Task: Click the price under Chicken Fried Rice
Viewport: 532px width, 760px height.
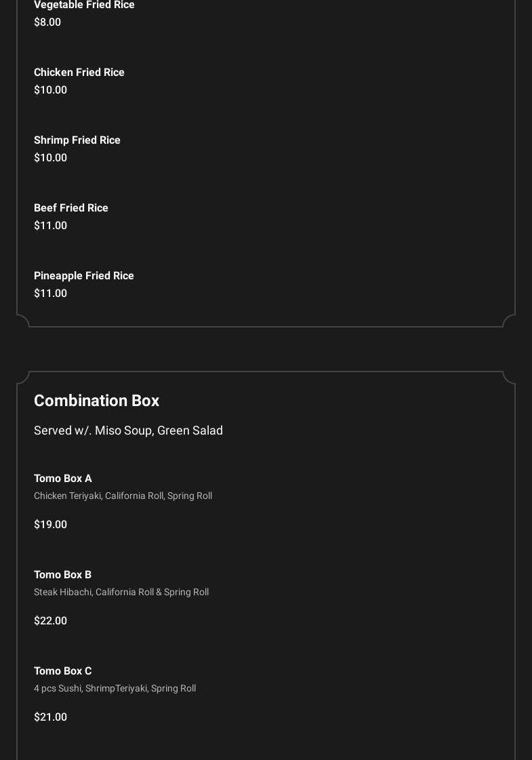Action: click(x=50, y=90)
